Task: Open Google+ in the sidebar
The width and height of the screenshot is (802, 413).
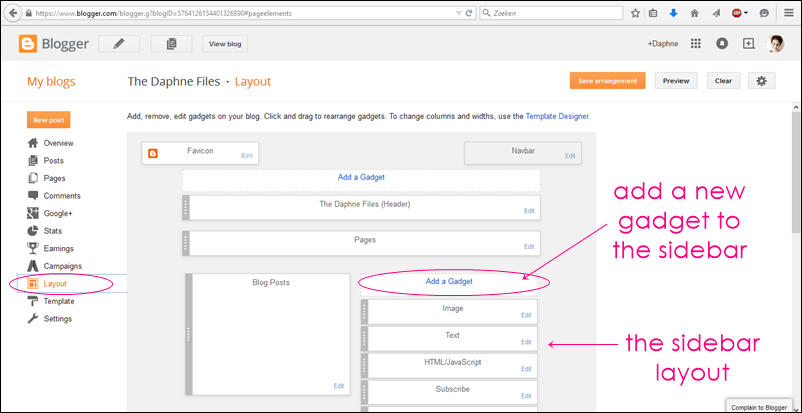Action: [x=58, y=213]
